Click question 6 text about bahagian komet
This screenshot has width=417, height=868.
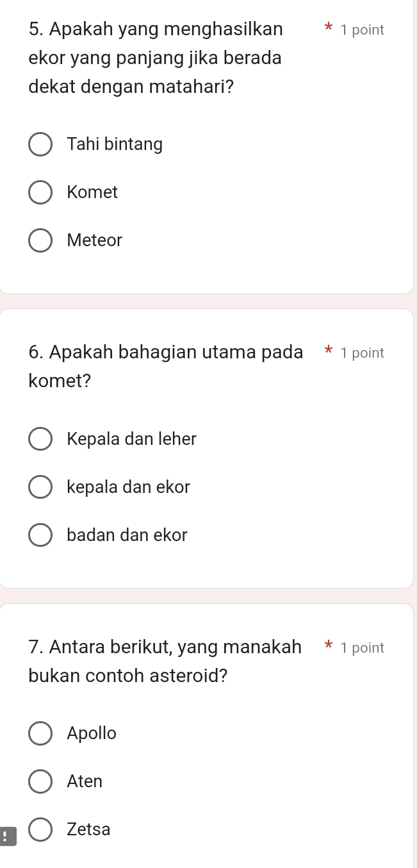click(x=166, y=367)
